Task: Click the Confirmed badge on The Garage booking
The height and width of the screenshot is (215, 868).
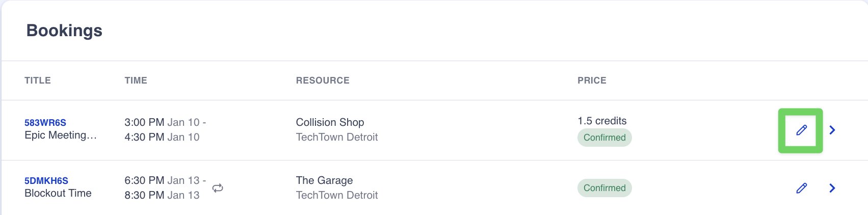Action: click(604, 188)
